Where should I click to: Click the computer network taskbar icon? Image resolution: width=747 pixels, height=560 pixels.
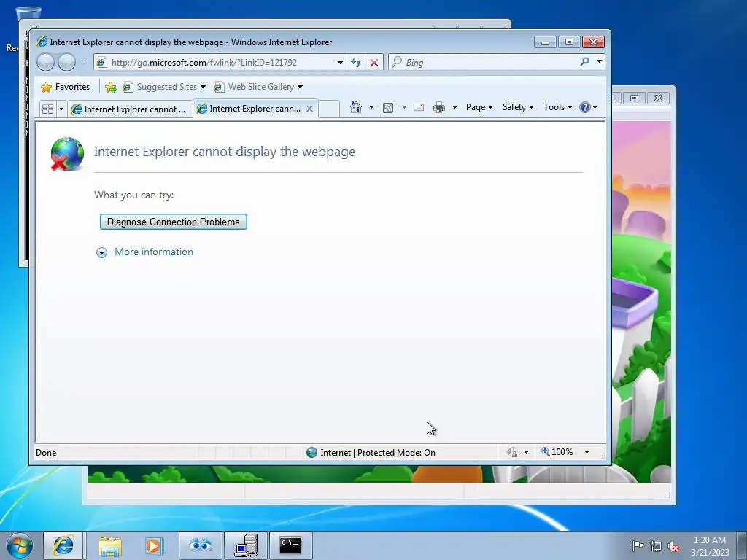pyautogui.click(x=246, y=545)
